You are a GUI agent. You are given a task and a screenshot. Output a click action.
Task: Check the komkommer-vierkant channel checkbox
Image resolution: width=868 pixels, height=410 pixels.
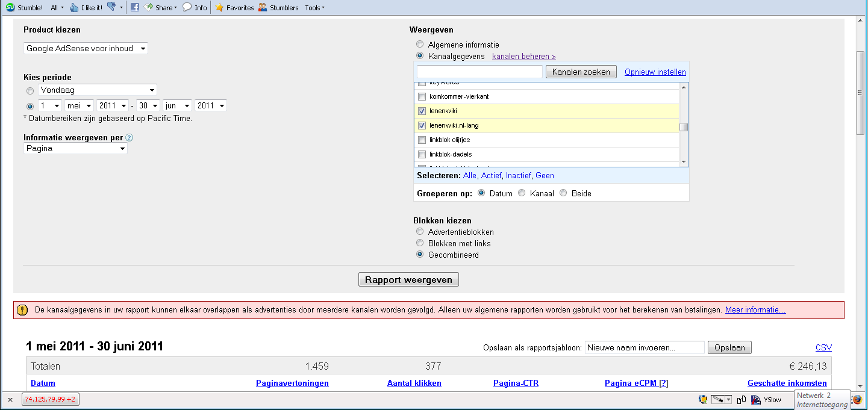(422, 97)
